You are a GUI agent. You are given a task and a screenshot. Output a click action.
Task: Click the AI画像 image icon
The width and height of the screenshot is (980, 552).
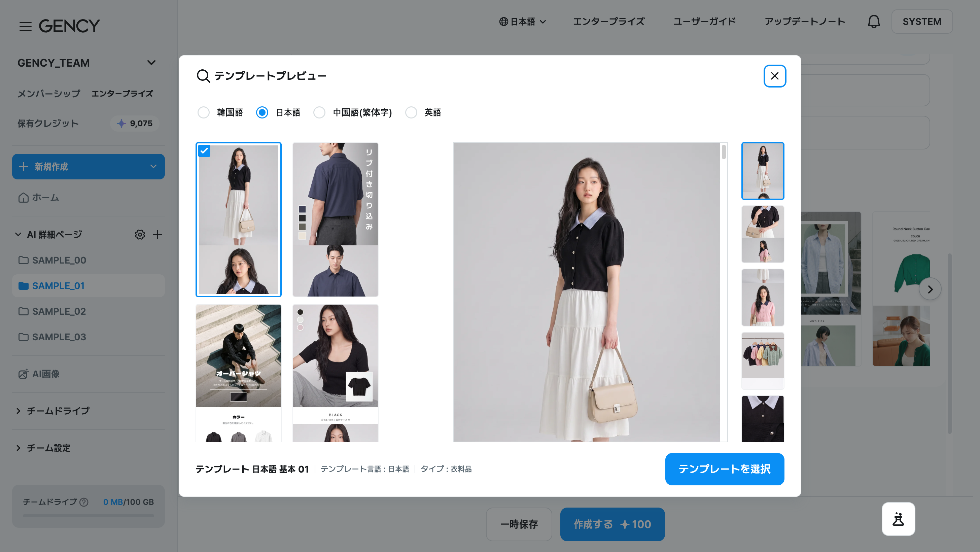pos(23,374)
